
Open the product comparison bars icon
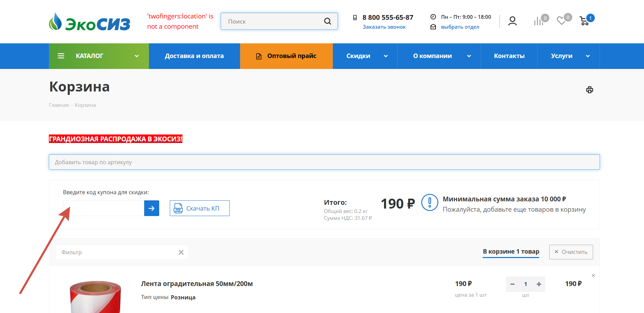[x=539, y=21]
